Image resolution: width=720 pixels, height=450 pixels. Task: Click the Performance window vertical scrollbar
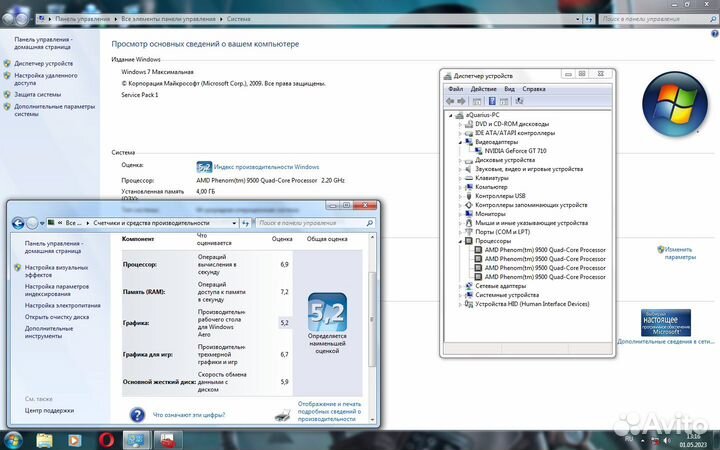coord(372,319)
